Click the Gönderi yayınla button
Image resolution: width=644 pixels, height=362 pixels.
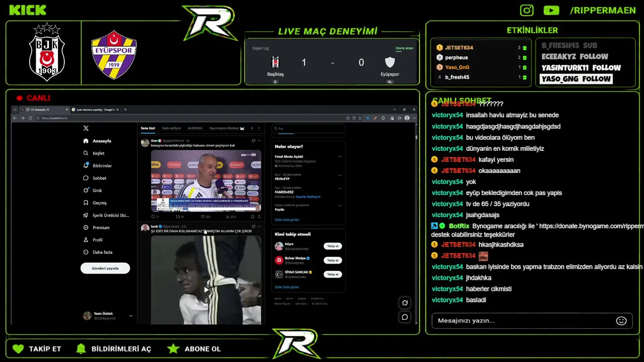tap(105, 268)
